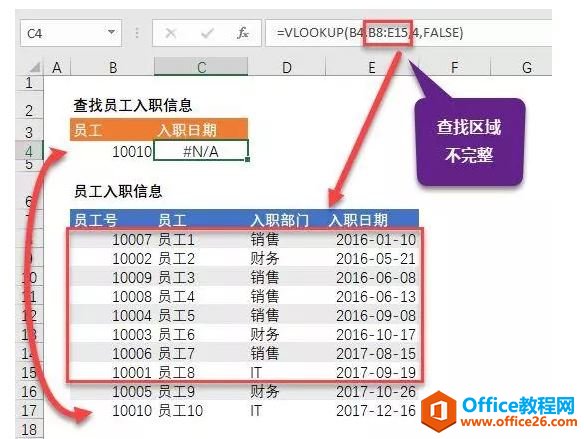Viewport: 584px width, 439px height.
Task: Click the Select All corner triangle
Action: (x=35, y=67)
